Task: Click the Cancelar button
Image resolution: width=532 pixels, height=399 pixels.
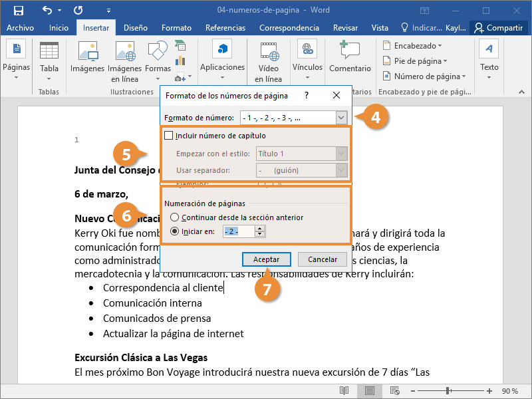Action: pos(322,259)
